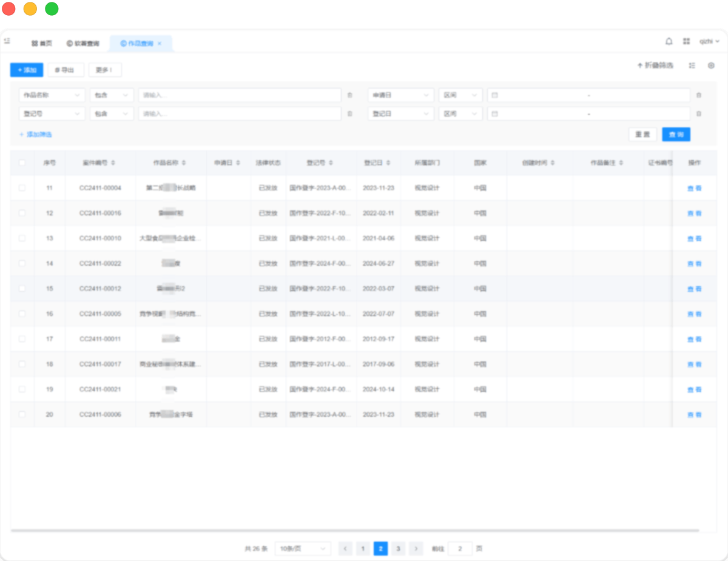The width and height of the screenshot is (728, 561).
Task: Click the blue 查询 button
Action: 676,135
